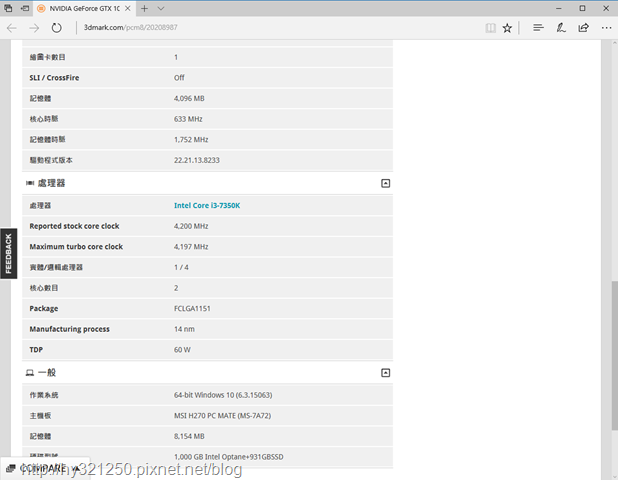This screenshot has height=480, width=618.
Task: Select the 60 W TDP value
Action: pyautogui.click(x=182, y=350)
